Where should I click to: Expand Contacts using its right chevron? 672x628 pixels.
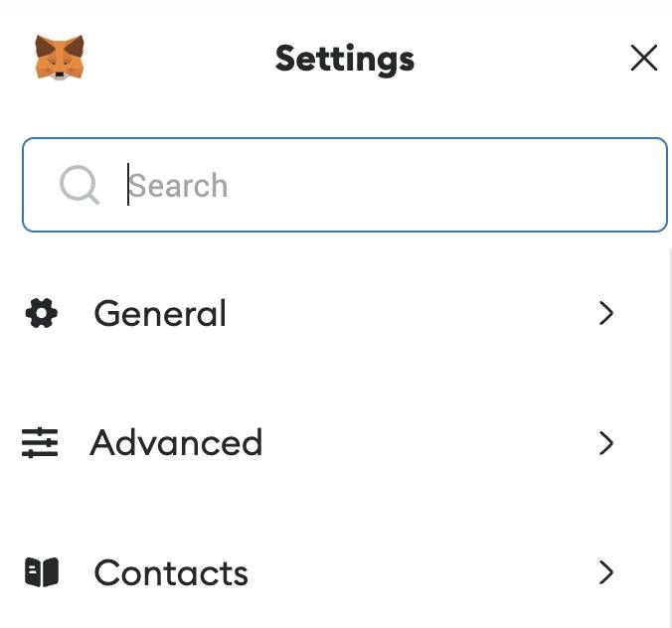[606, 572]
